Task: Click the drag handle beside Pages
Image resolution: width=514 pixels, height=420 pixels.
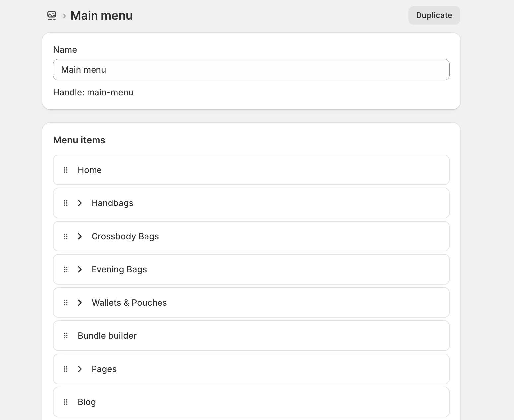Action: click(x=65, y=369)
